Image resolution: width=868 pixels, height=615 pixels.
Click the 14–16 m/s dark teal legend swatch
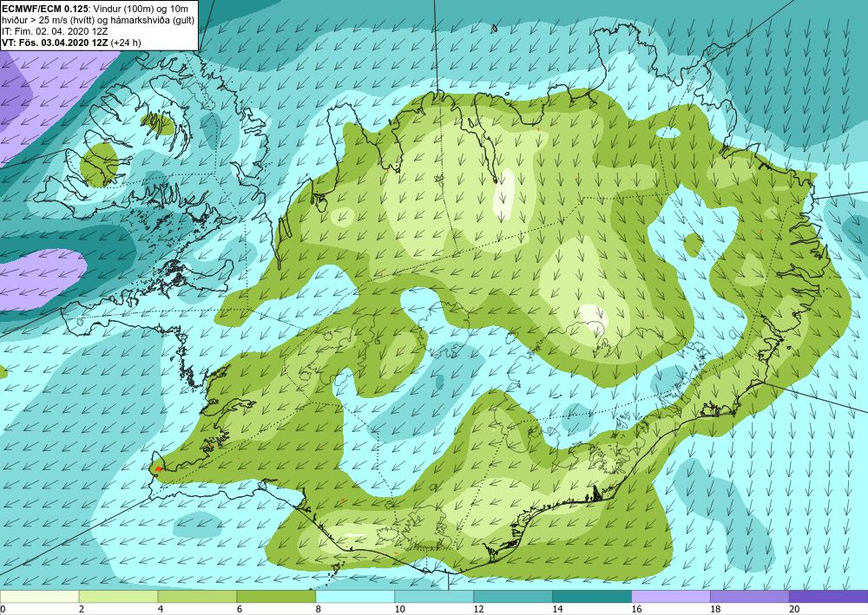pyautogui.click(x=592, y=597)
